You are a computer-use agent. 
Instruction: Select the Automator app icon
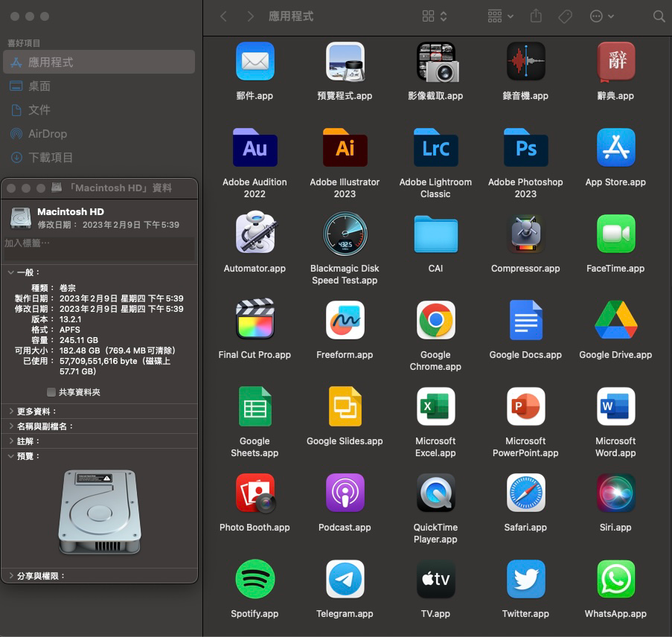[x=255, y=234]
